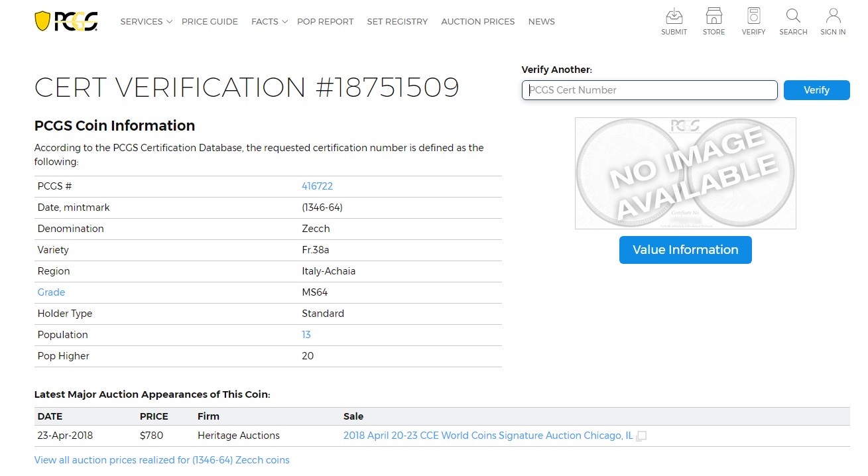Viewport: 868px width, 476px height.
Task: Select the Fr.38a variety value
Action: coord(316,250)
